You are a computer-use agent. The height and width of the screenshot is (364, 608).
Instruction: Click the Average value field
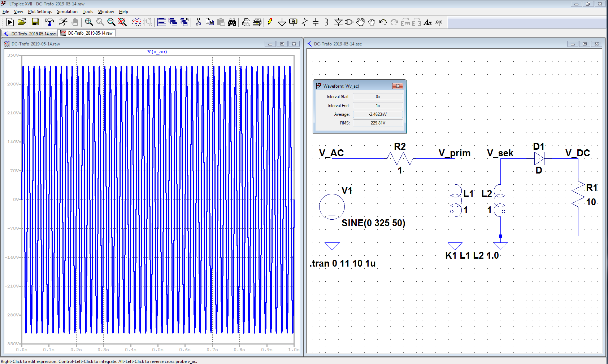pyautogui.click(x=378, y=114)
